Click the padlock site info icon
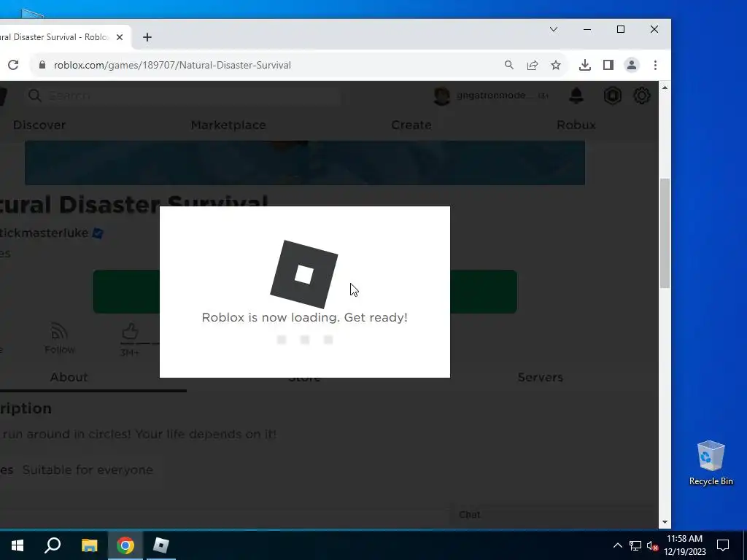The image size is (747, 560). click(42, 65)
